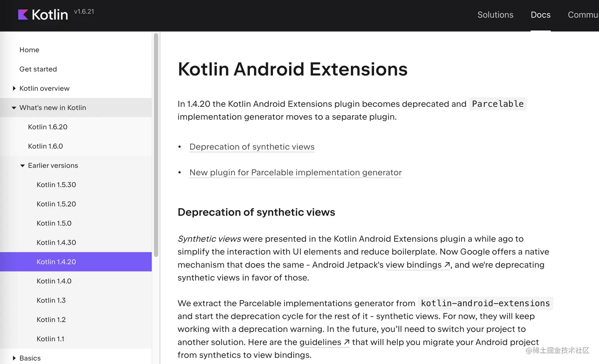The width and height of the screenshot is (599, 364).
Task: Click the kotlin-android-extensions code snippet
Action: pyautogui.click(x=485, y=303)
